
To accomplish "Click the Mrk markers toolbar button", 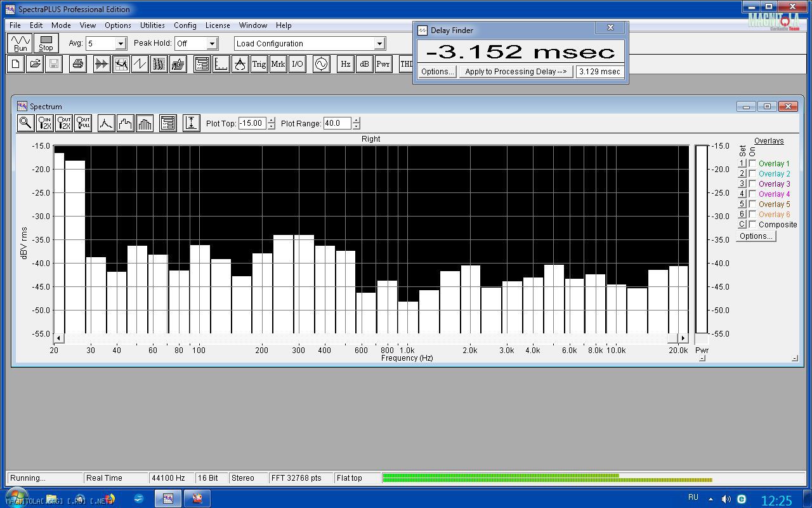I will click(278, 64).
